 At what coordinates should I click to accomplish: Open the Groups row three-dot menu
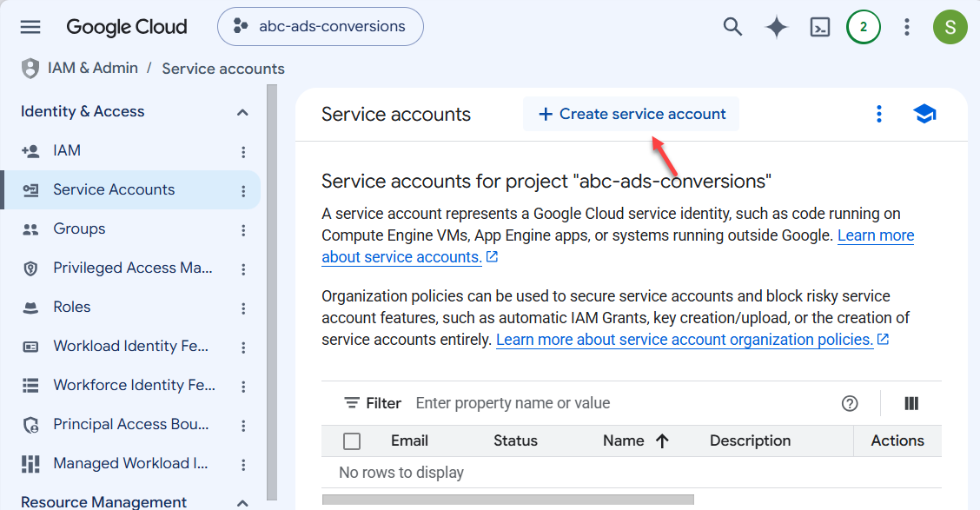click(243, 230)
